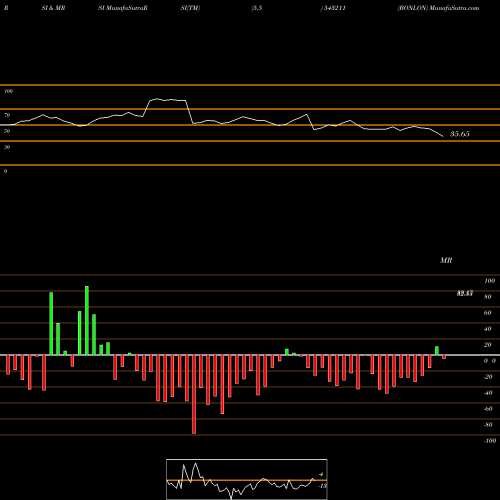
Task: Click the "100" label on the left RSI axis
Action: click(8, 91)
